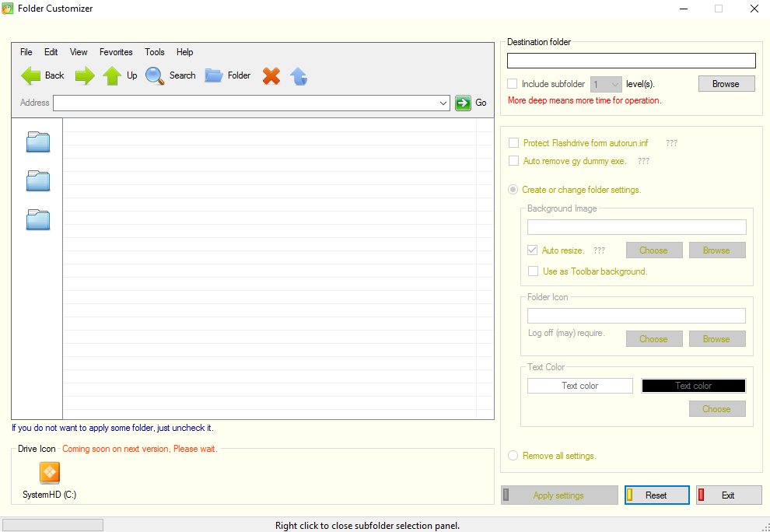
Task: Click the red X delete icon
Action: 271,75
